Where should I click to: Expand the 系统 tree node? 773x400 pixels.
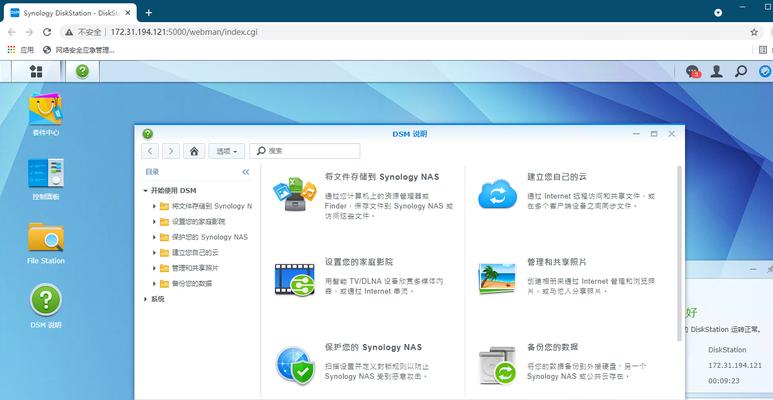click(x=145, y=299)
